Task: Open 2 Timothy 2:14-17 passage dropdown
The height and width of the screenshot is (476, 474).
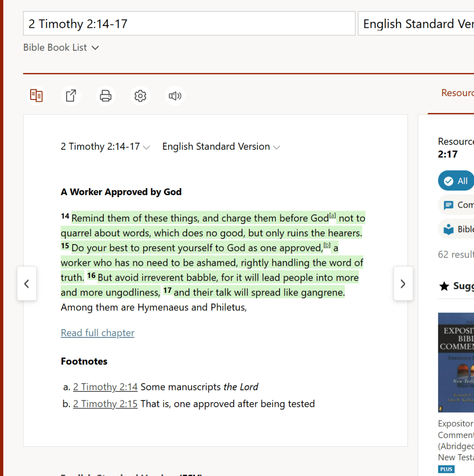Action: pyautogui.click(x=105, y=147)
